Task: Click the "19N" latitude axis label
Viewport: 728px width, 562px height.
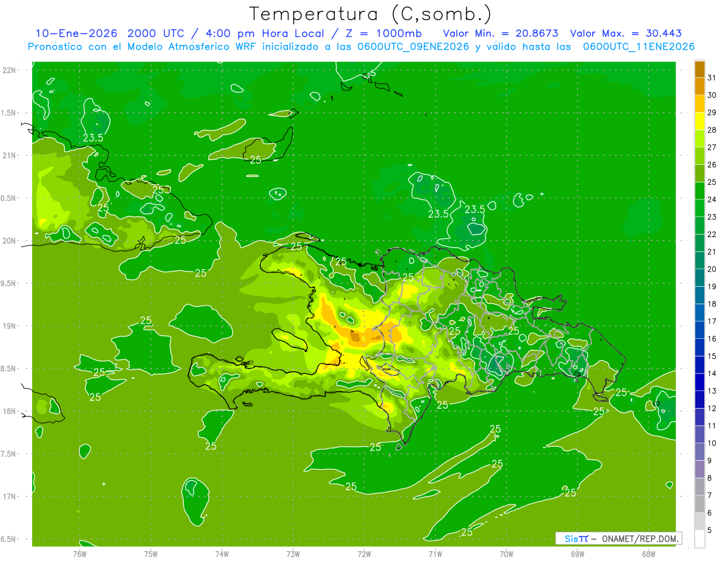Action: [10, 326]
